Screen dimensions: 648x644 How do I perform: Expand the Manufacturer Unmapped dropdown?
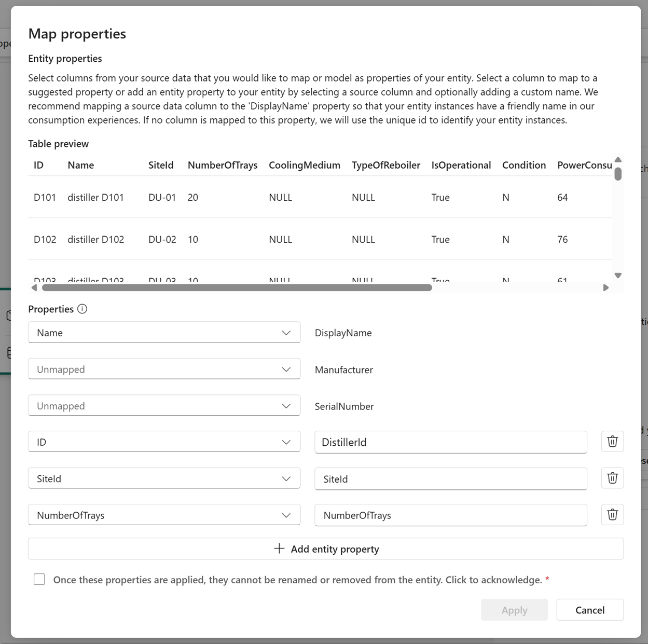[x=164, y=369]
